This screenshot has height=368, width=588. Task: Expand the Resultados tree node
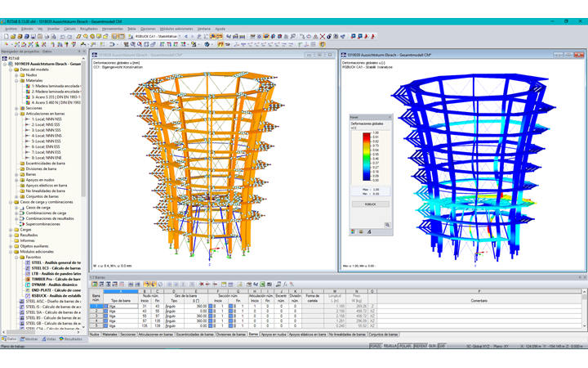11,235
